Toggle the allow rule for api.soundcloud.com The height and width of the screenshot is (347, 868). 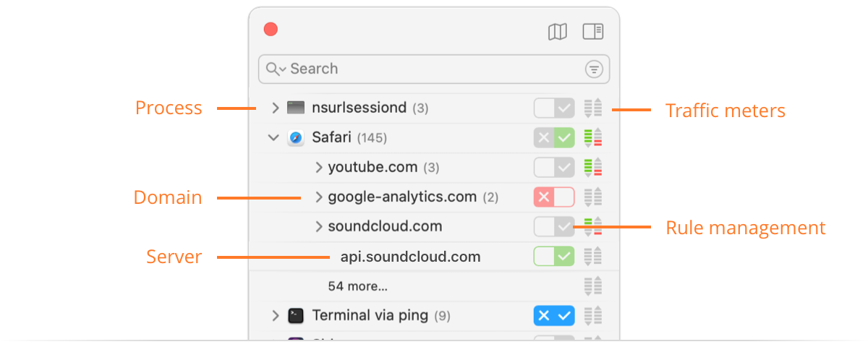[554, 256]
